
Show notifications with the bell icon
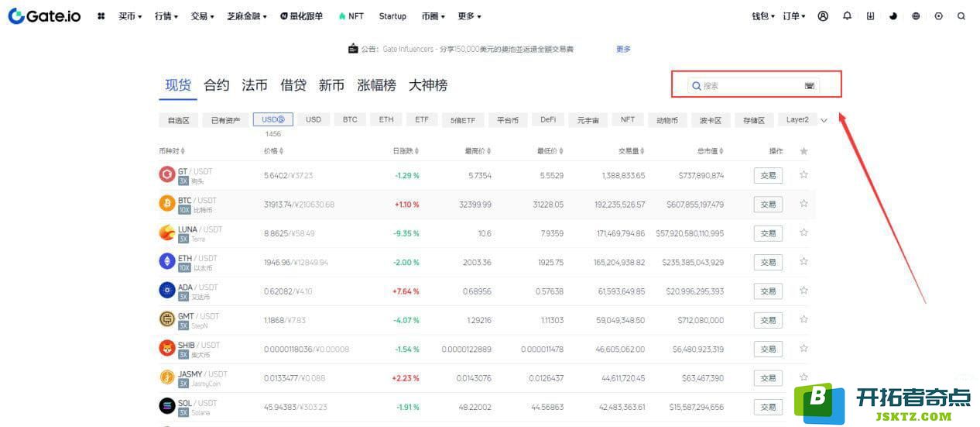[x=847, y=15]
